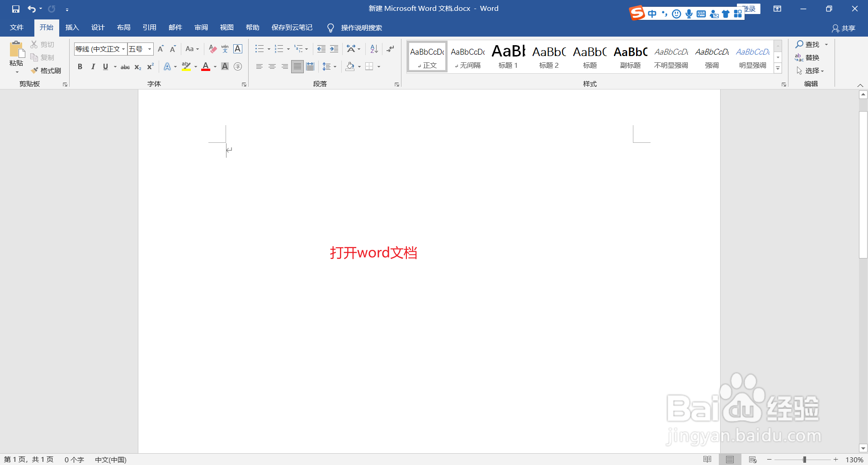Click the 查找 find button
Viewport: 868px width, 465px height.
pos(808,44)
